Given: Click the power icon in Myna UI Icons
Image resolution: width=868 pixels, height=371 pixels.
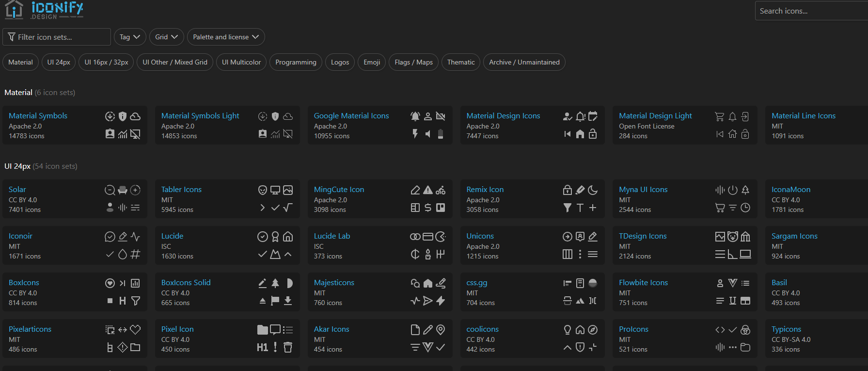Looking at the screenshot, I should pos(733,190).
